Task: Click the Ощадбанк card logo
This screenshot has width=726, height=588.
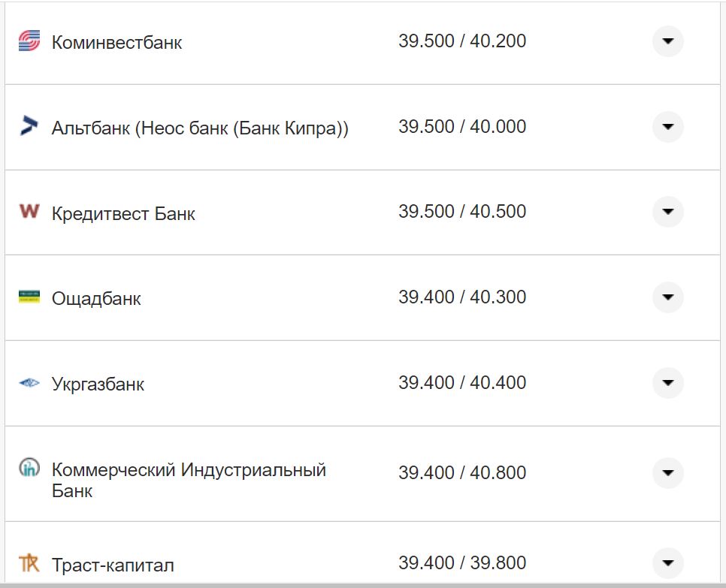Action: click(x=28, y=297)
